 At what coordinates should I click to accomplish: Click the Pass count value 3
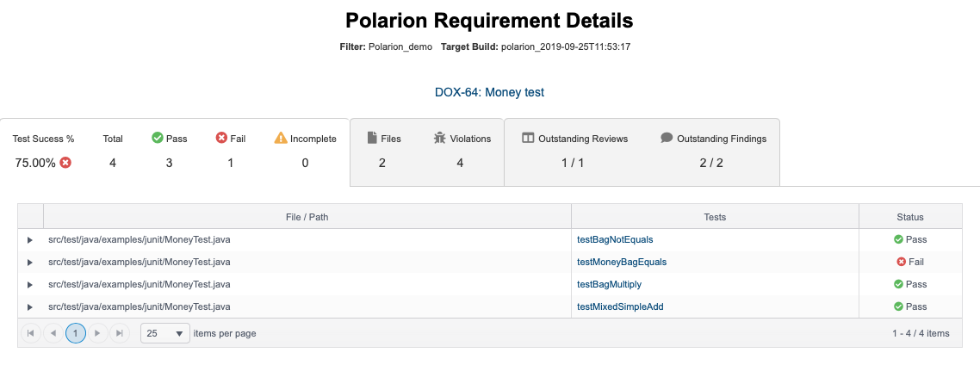click(170, 163)
